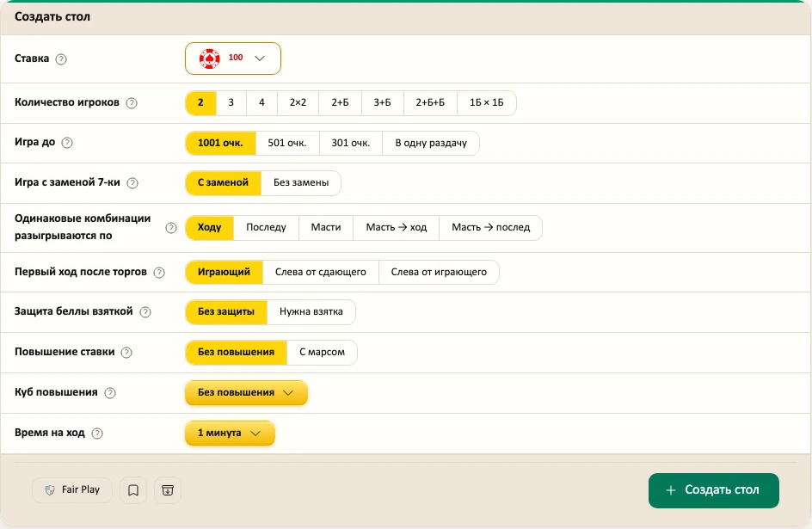Screen dimensions: 812x529
Task: Click the help icon for Первый ход после торгов
Action: click(x=159, y=273)
